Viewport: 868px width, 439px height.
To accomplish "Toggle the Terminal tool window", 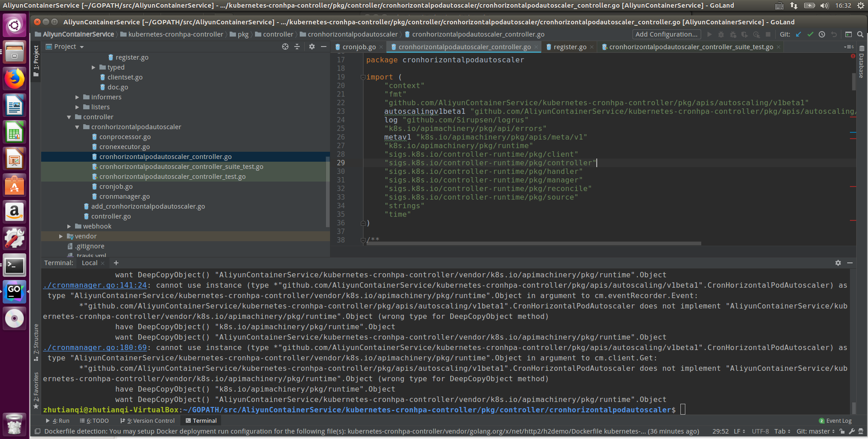I will click(x=201, y=420).
